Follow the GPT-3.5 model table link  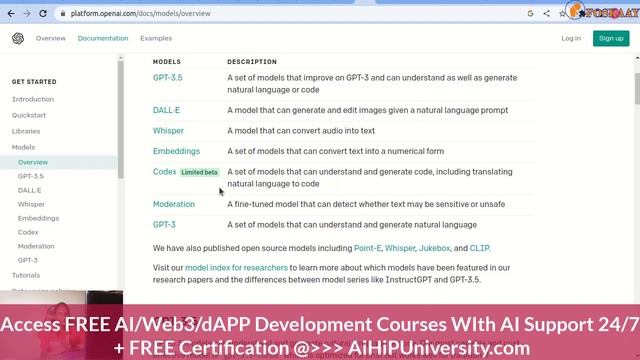[168, 78]
